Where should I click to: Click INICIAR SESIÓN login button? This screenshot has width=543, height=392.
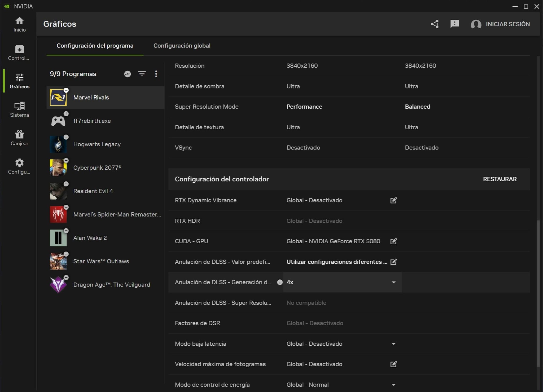[507, 24]
